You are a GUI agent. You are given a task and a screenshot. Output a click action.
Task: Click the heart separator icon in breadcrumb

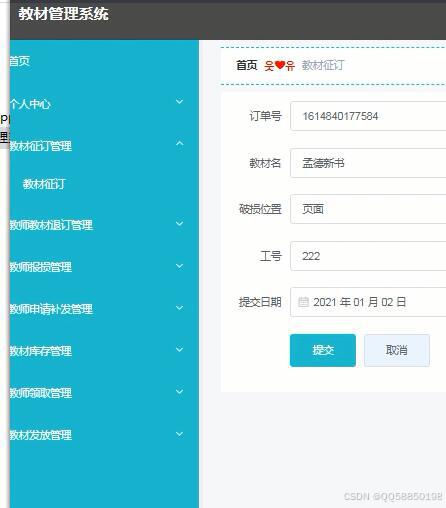(280, 65)
